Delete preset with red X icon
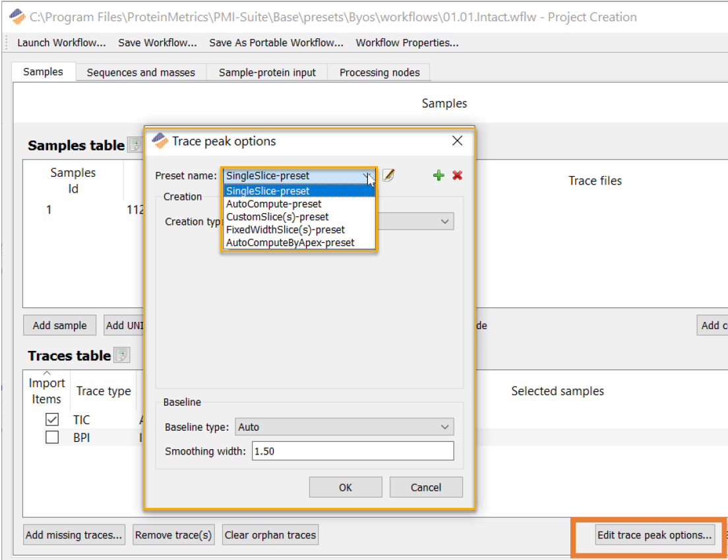This screenshot has width=728, height=560. [x=458, y=175]
